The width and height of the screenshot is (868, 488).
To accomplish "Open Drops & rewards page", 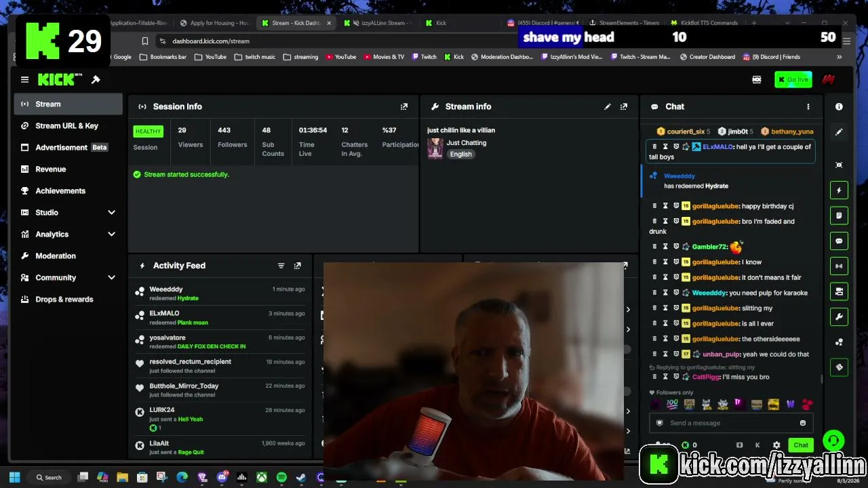I will [68, 299].
